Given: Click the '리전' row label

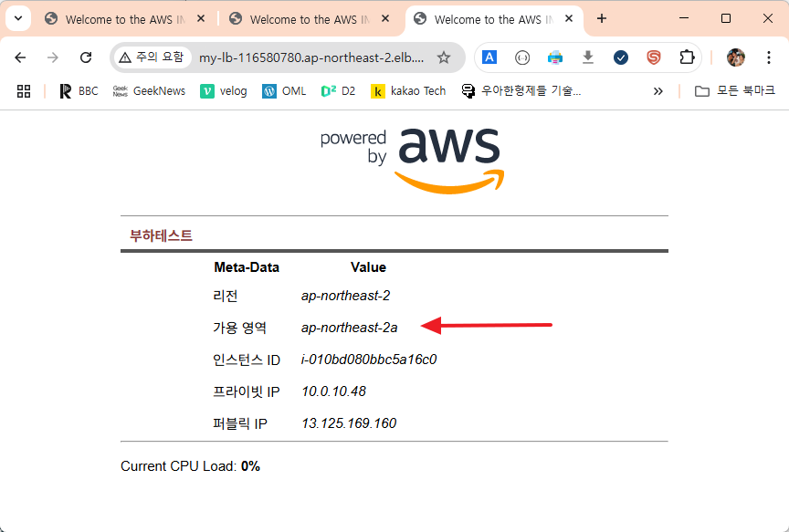Looking at the screenshot, I should (226, 296).
